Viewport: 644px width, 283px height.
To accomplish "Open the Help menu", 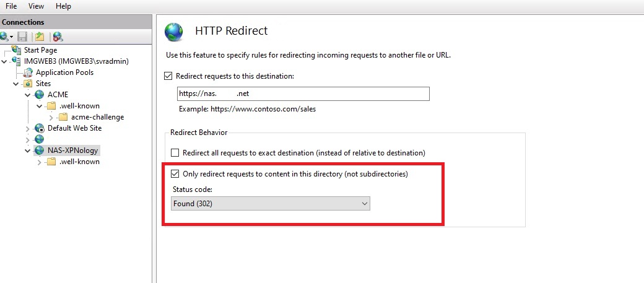I will [63, 6].
